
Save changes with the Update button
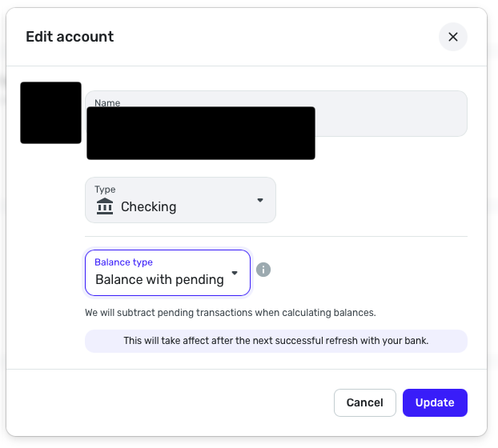pyautogui.click(x=435, y=402)
